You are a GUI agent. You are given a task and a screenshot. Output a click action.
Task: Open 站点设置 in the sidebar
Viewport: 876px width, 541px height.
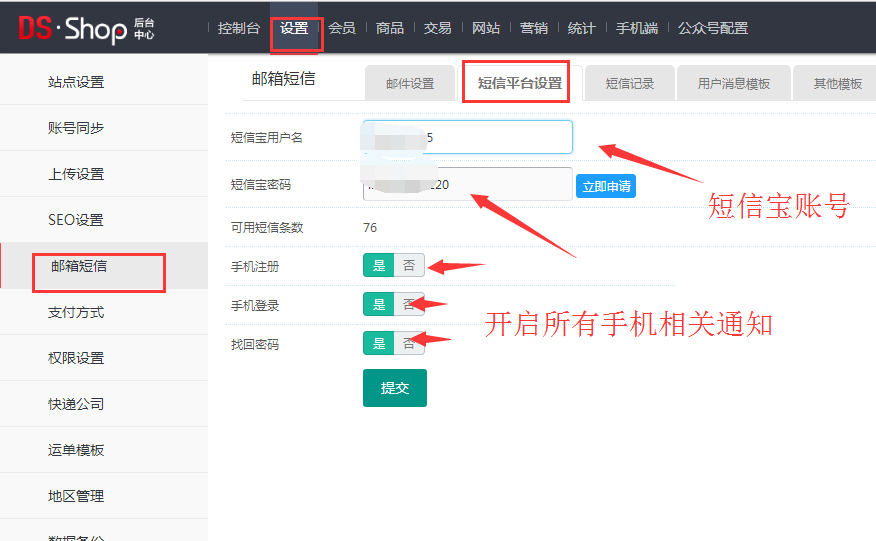pos(76,82)
